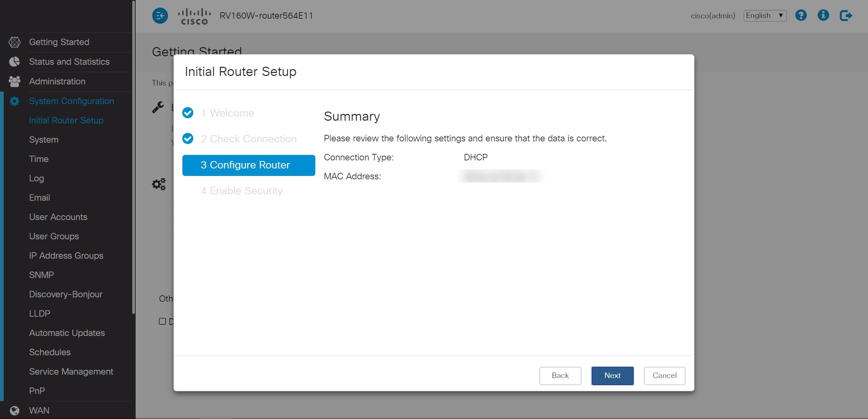
Task: Click the Status and Statistics pie icon
Action: pyautogui.click(x=14, y=62)
